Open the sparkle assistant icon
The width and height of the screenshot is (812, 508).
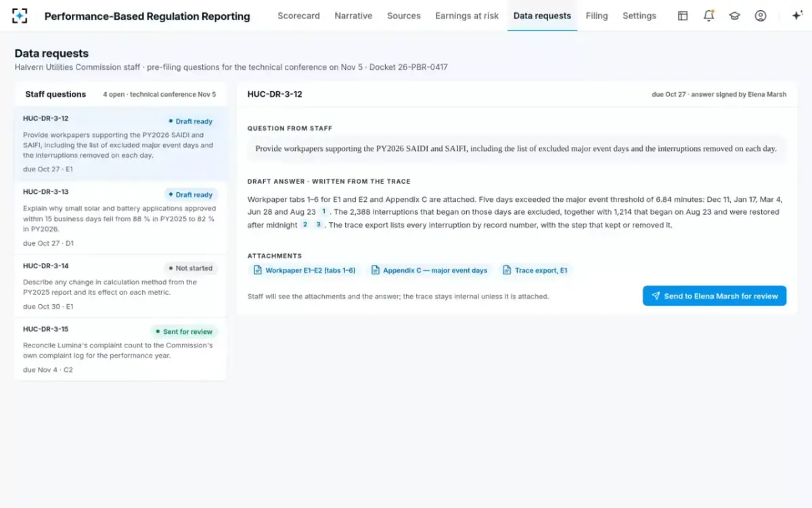(x=796, y=16)
